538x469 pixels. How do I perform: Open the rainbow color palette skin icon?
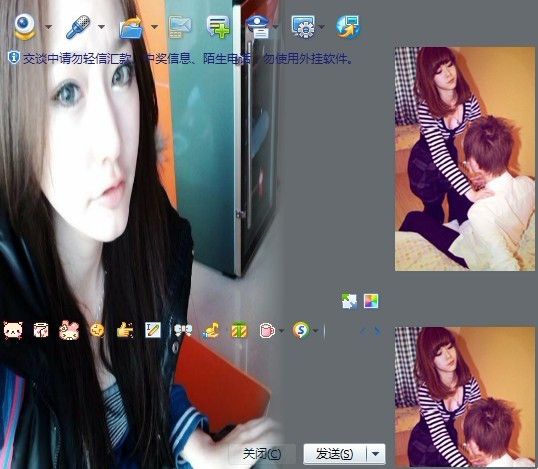[x=371, y=301]
